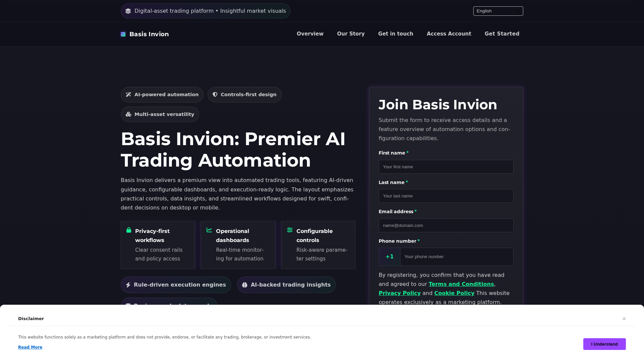
Task: Click the stacked layers icon in top banner
Action: pyautogui.click(x=128, y=11)
